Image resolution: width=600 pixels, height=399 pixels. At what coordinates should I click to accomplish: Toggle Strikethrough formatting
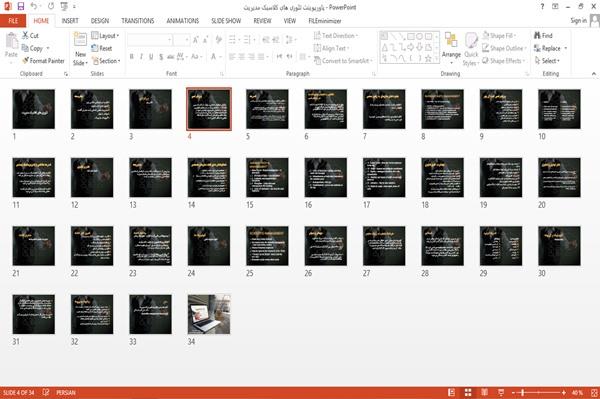[171, 57]
